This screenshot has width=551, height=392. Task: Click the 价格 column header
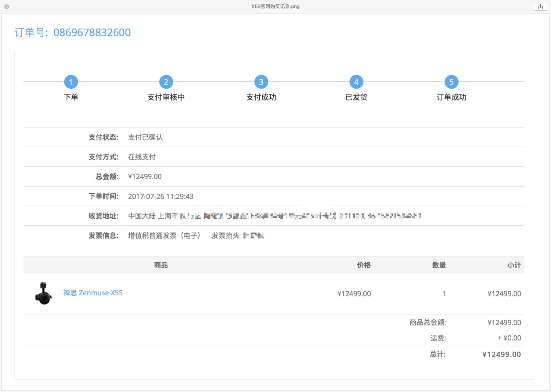[364, 265]
